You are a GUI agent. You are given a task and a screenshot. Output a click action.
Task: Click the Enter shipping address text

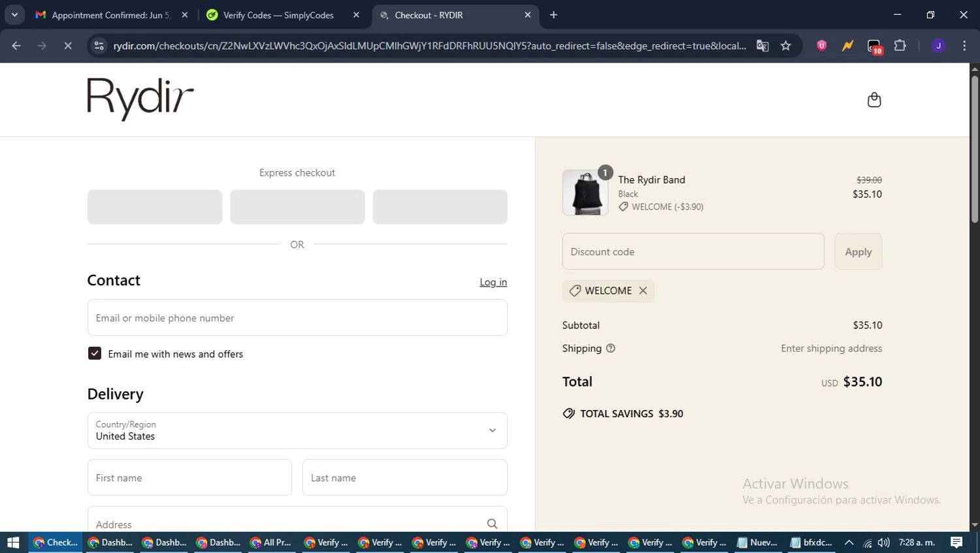coord(831,349)
